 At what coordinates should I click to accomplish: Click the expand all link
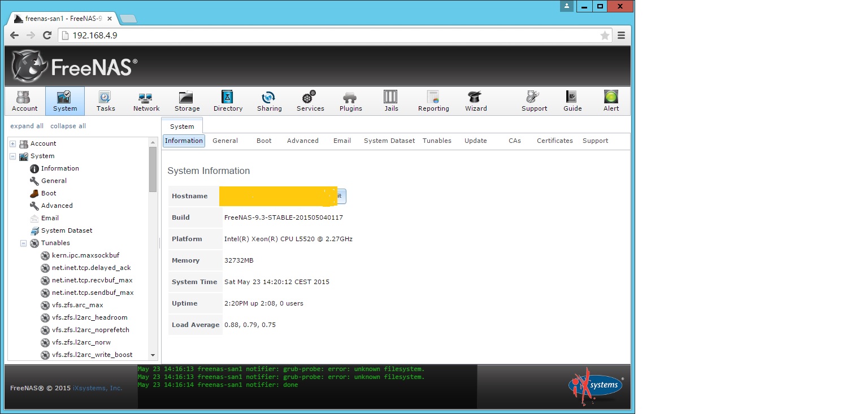[27, 126]
